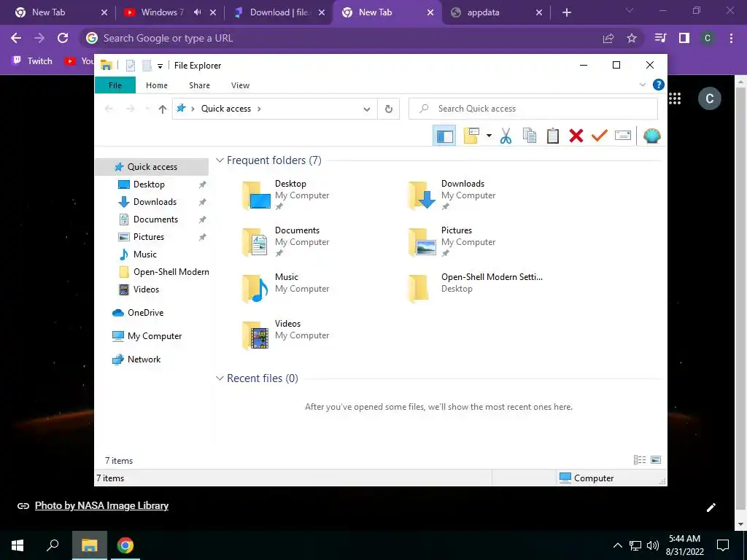The image size is (747, 560).
Task: Expand the chevron after Quick access breadcrumb
Action: point(259,109)
